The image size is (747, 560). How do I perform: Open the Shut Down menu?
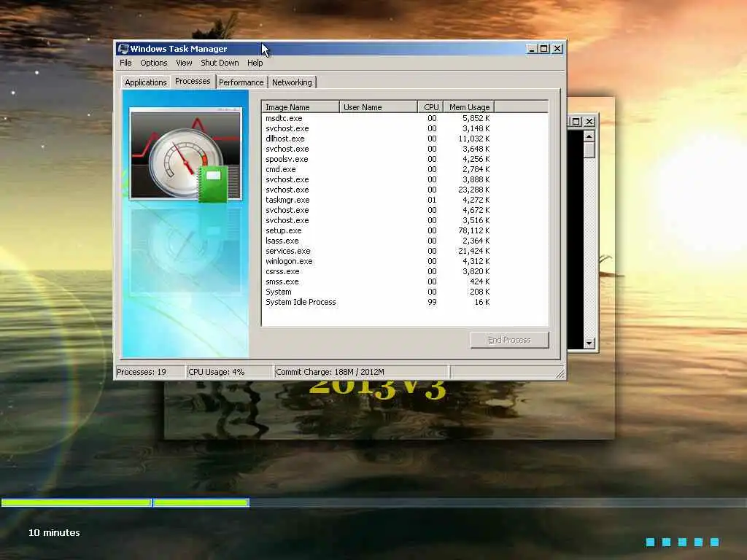pyautogui.click(x=220, y=63)
